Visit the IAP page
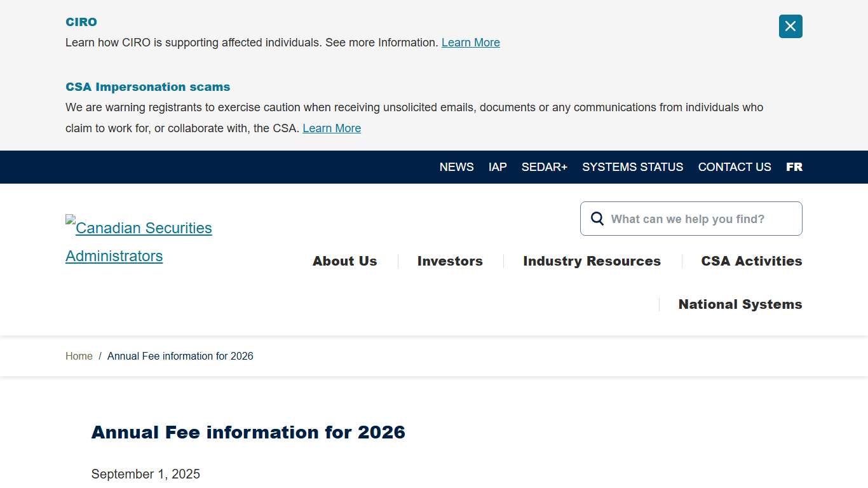 point(498,166)
